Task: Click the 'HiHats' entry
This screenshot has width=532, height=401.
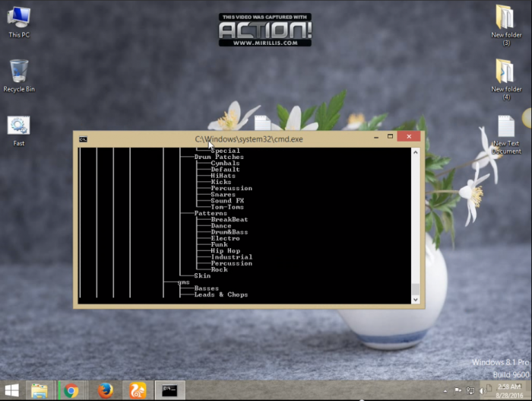Action: [x=223, y=176]
